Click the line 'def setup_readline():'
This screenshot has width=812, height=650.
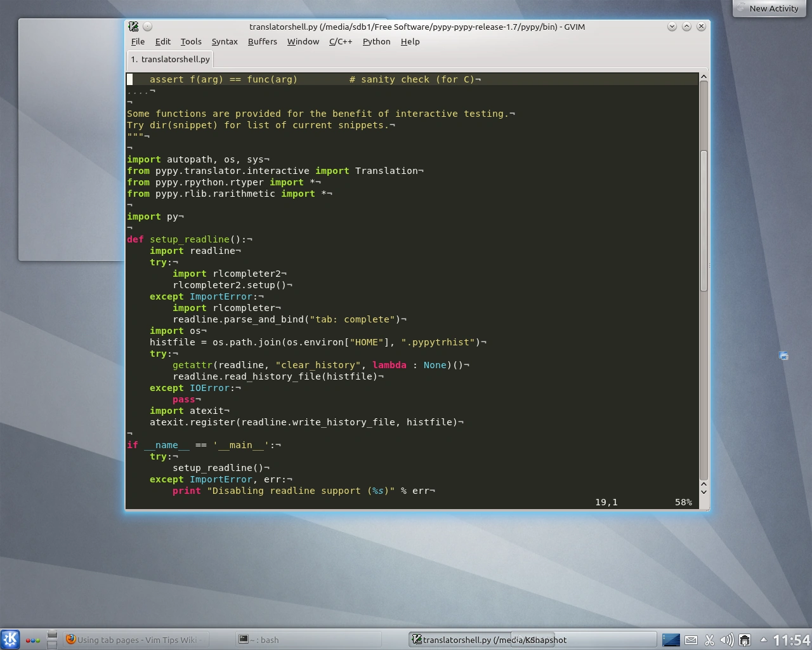tap(190, 239)
